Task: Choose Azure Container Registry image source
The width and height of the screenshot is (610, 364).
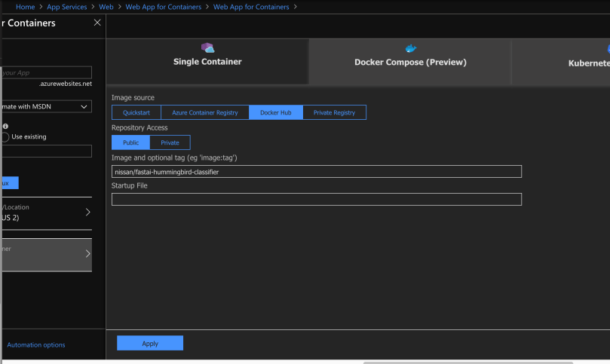Action: click(x=204, y=112)
